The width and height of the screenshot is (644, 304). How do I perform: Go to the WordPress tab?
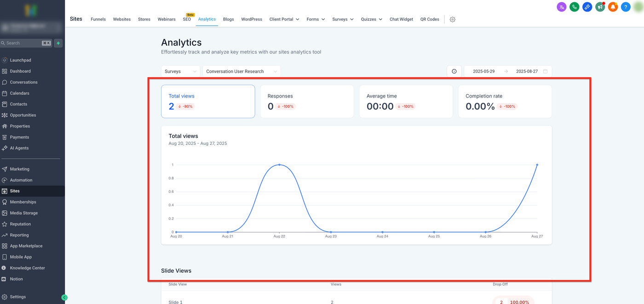pyautogui.click(x=252, y=19)
